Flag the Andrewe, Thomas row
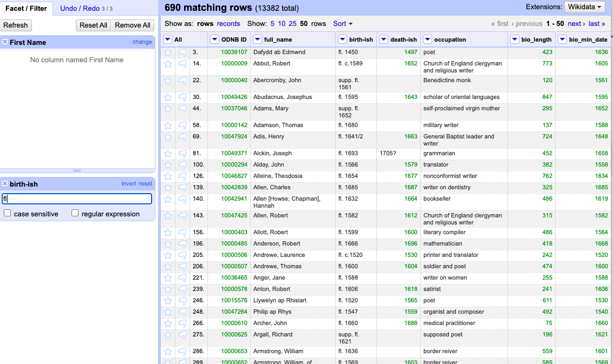The width and height of the screenshot is (613, 364). tap(182, 266)
